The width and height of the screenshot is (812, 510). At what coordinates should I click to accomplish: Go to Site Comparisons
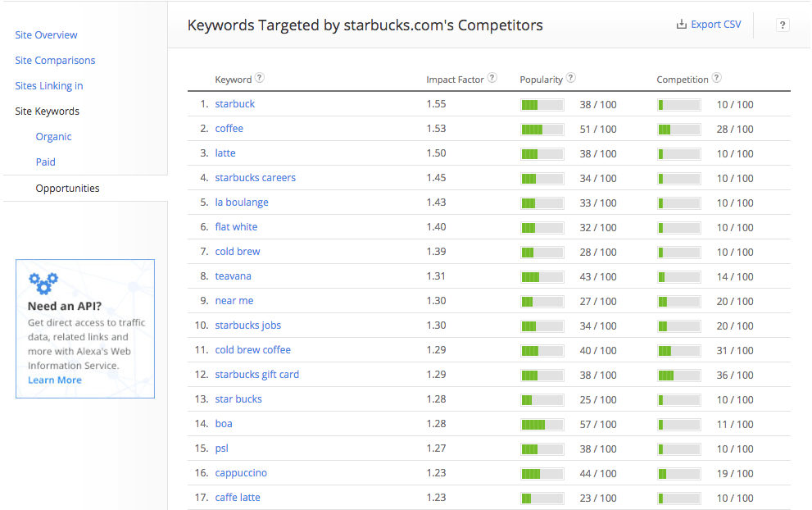click(x=55, y=60)
